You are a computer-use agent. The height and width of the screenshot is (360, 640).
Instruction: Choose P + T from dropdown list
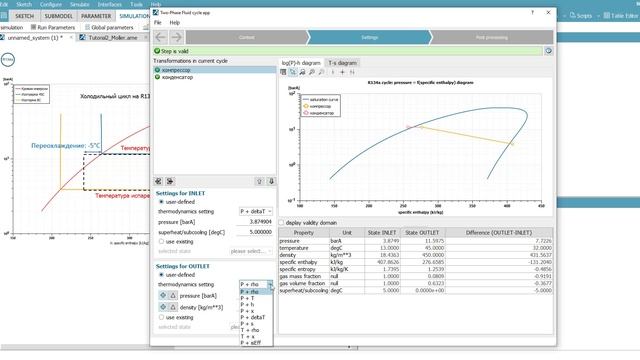tap(256, 298)
